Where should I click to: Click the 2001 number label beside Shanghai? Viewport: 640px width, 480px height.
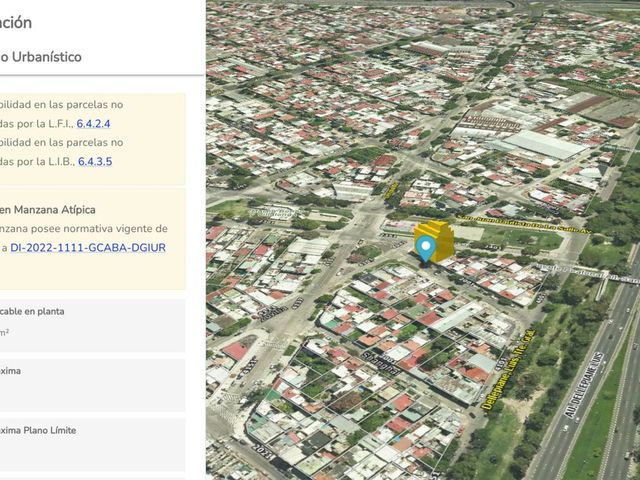pyautogui.click(x=388, y=360)
